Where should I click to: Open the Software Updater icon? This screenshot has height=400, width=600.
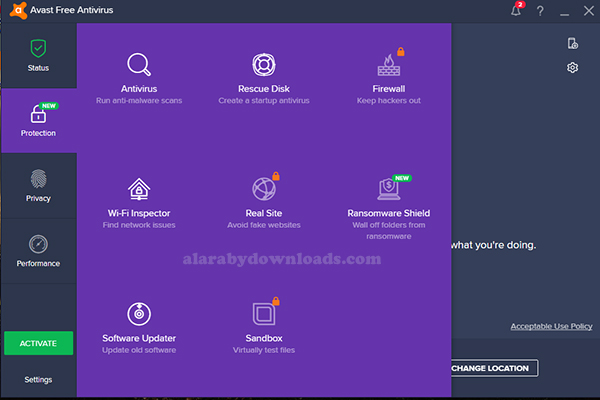(139, 314)
